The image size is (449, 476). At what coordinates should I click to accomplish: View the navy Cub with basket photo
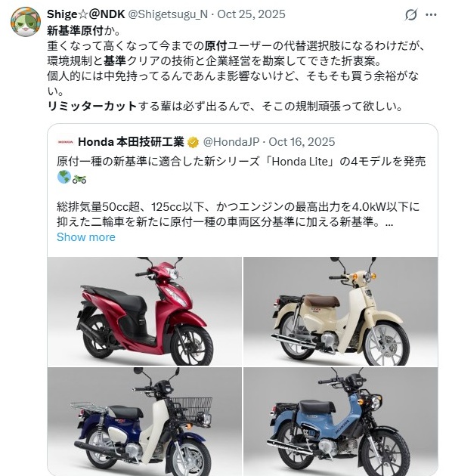(144, 422)
